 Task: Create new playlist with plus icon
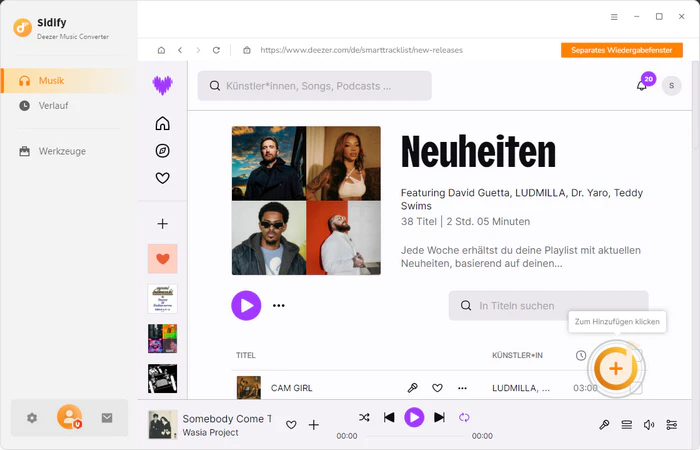pos(162,224)
